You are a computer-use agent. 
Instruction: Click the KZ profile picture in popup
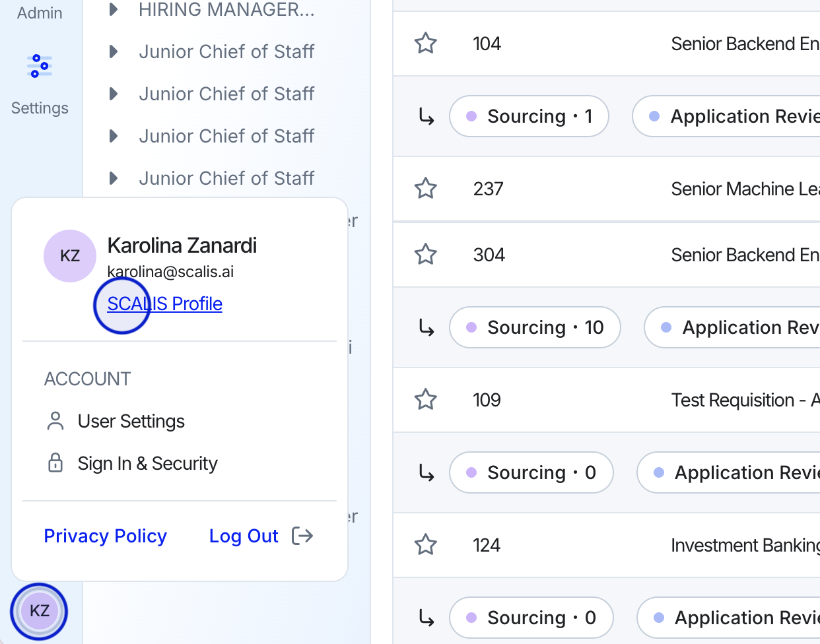(70, 256)
